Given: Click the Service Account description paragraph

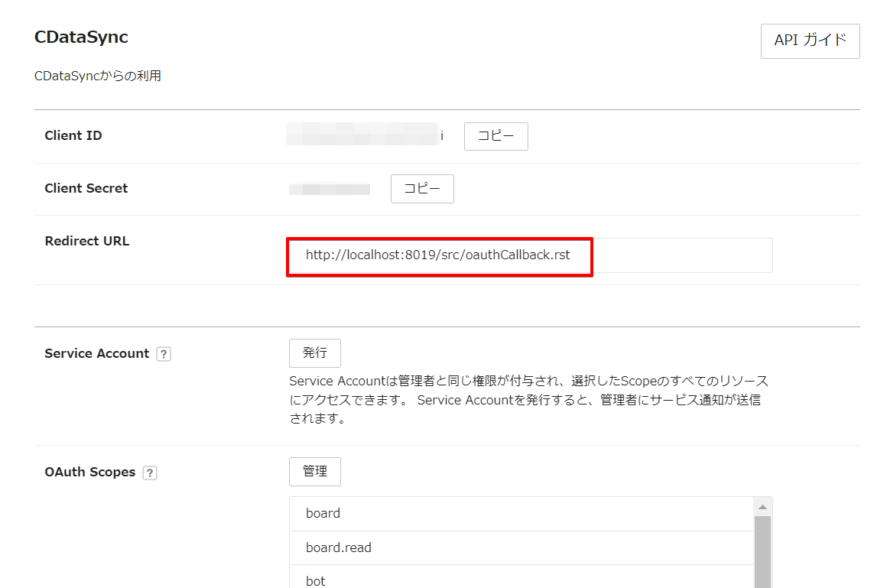Looking at the screenshot, I should pos(528,400).
